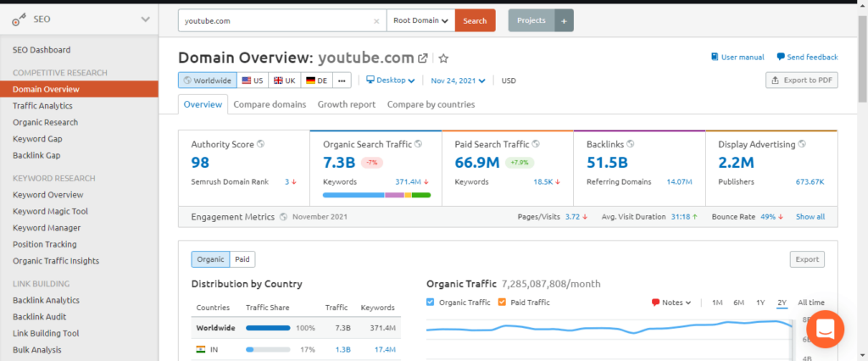
Task: Select the US country database
Action: click(x=253, y=81)
